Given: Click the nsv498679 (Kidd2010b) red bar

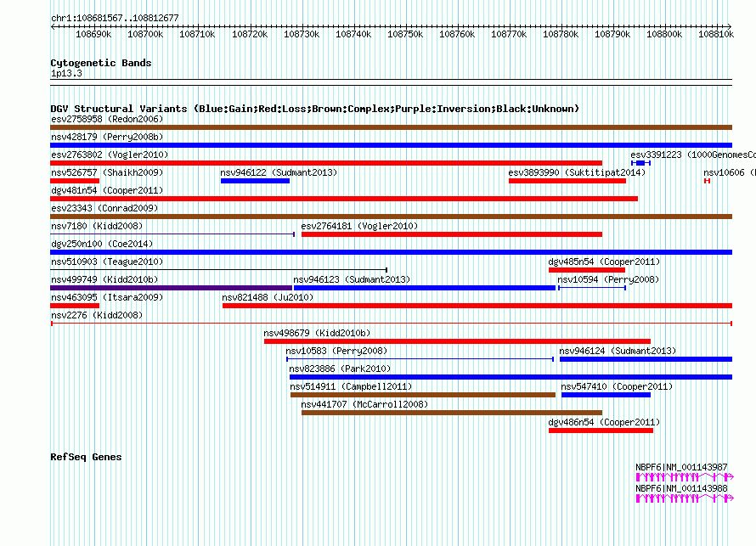Looking at the screenshot, I should 457,341.
